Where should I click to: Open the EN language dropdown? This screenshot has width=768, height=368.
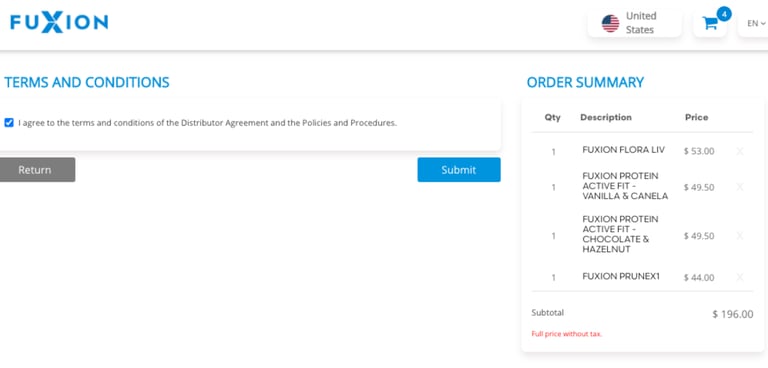[756, 23]
